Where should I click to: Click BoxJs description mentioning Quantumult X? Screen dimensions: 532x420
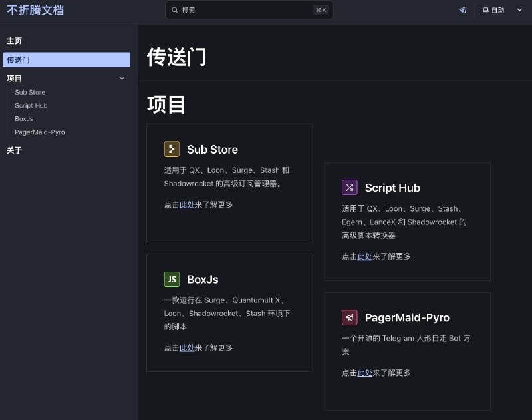coord(227,314)
